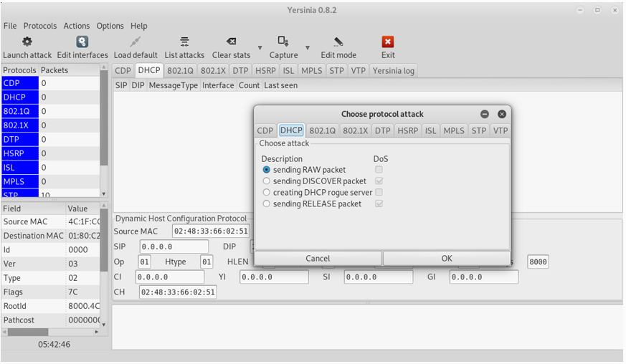The width and height of the screenshot is (626, 364).
Task: Toggle Edit mode pencil icon
Action: 338,42
